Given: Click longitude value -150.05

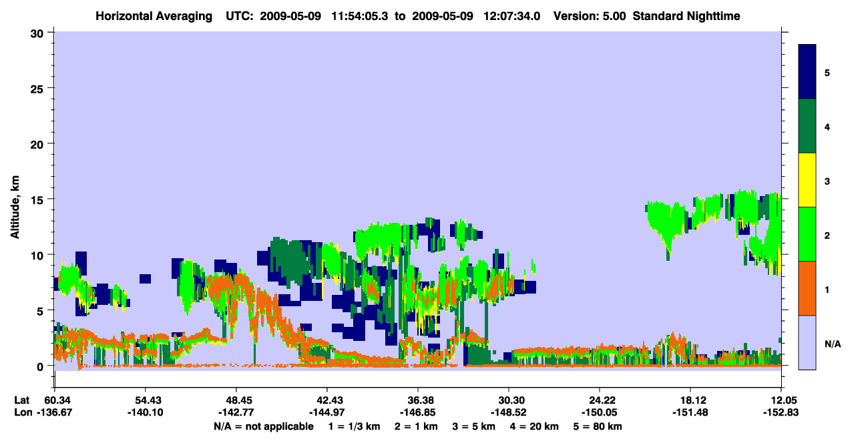Looking at the screenshot, I should click(600, 412).
